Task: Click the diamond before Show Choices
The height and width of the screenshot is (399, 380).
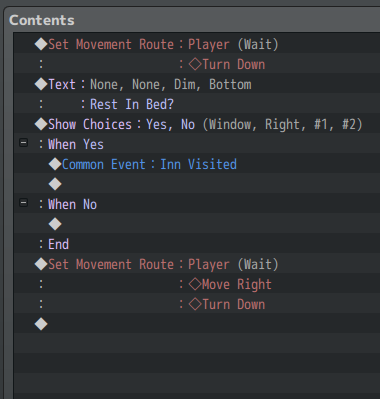Action: point(41,124)
